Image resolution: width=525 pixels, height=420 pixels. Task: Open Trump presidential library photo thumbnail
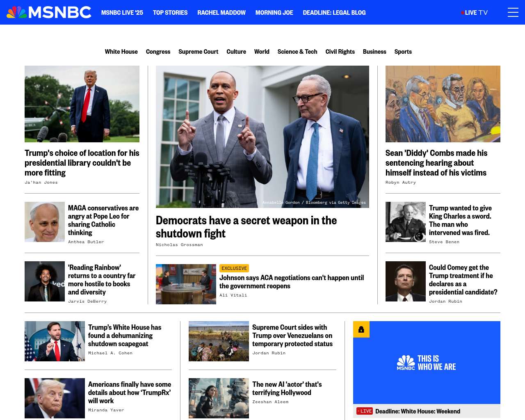coord(82,104)
